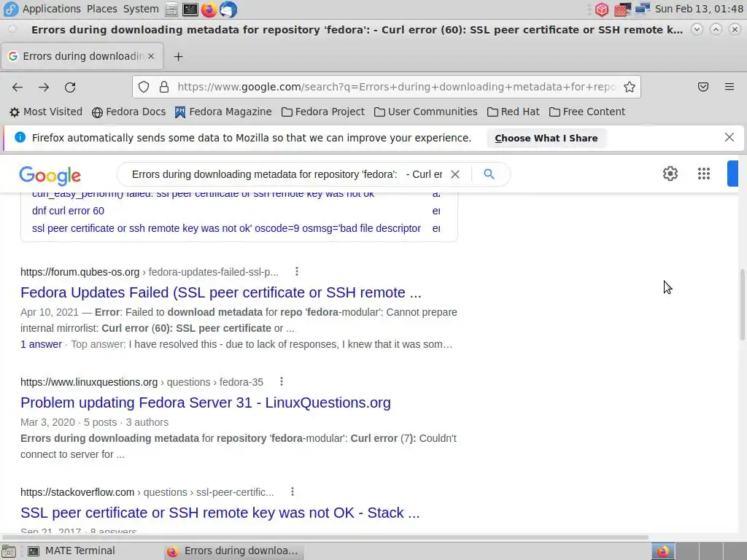Launch terminal from top panel
Screen dimensions: 747x560
click(x=190, y=9)
